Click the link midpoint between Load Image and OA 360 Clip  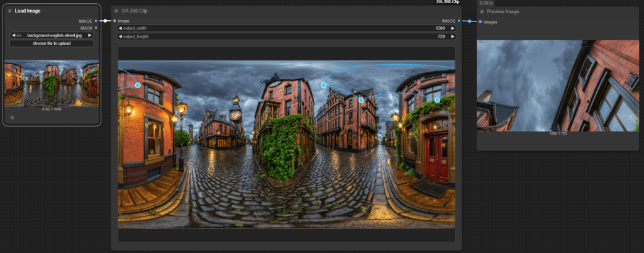pos(105,21)
